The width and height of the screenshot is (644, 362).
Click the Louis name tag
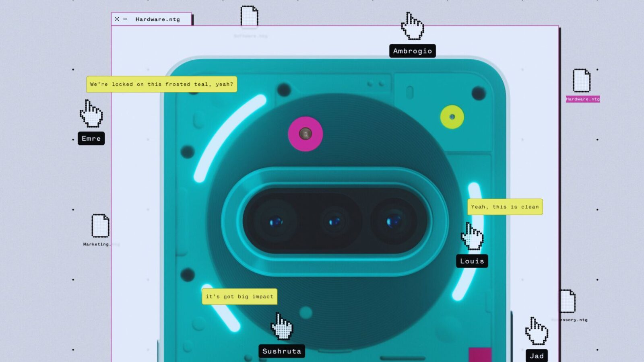click(472, 261)
